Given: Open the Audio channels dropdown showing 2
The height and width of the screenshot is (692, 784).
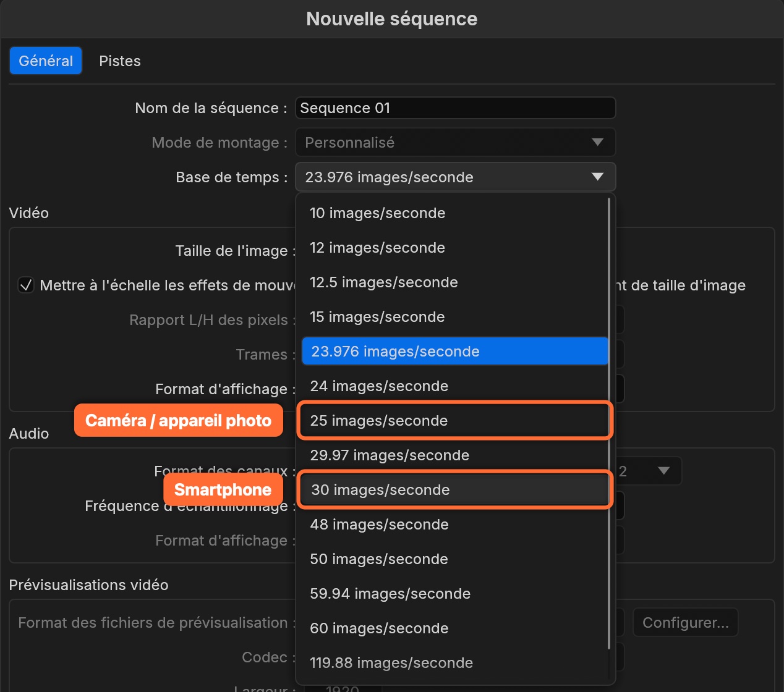Looking at the screenshot, I should pyautogui.click(x=649, y=471).
